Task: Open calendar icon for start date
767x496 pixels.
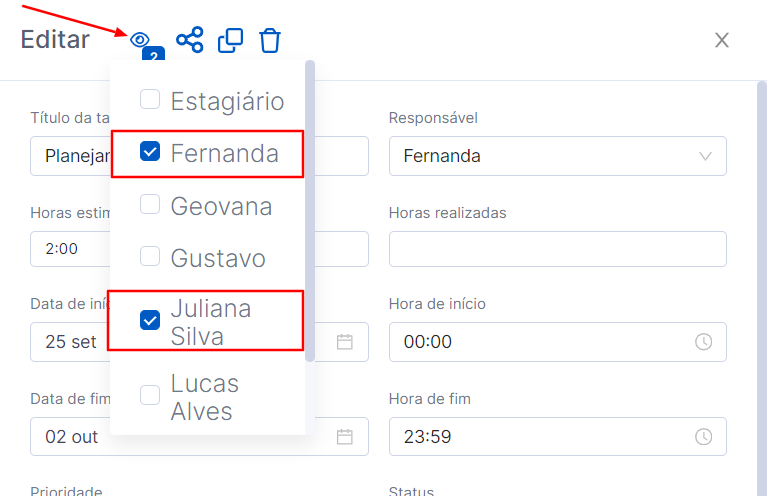Action: click(345, 342)
